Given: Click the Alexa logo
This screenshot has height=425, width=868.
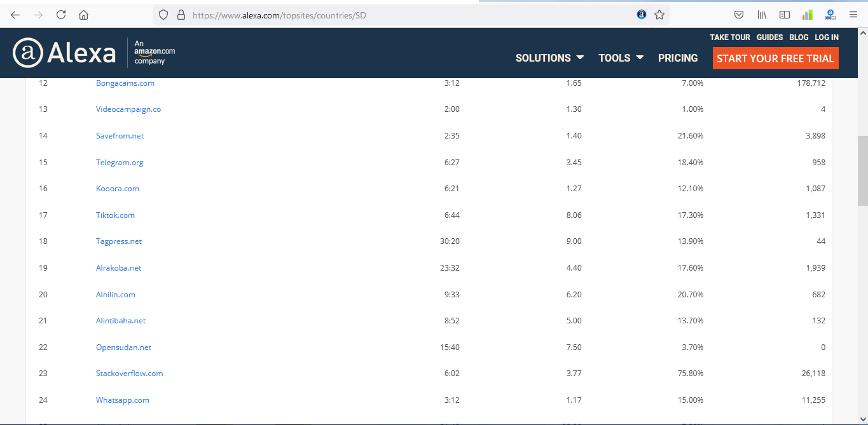Looking at the screenshot, I should pyautogui.click(x=64, y=53).
